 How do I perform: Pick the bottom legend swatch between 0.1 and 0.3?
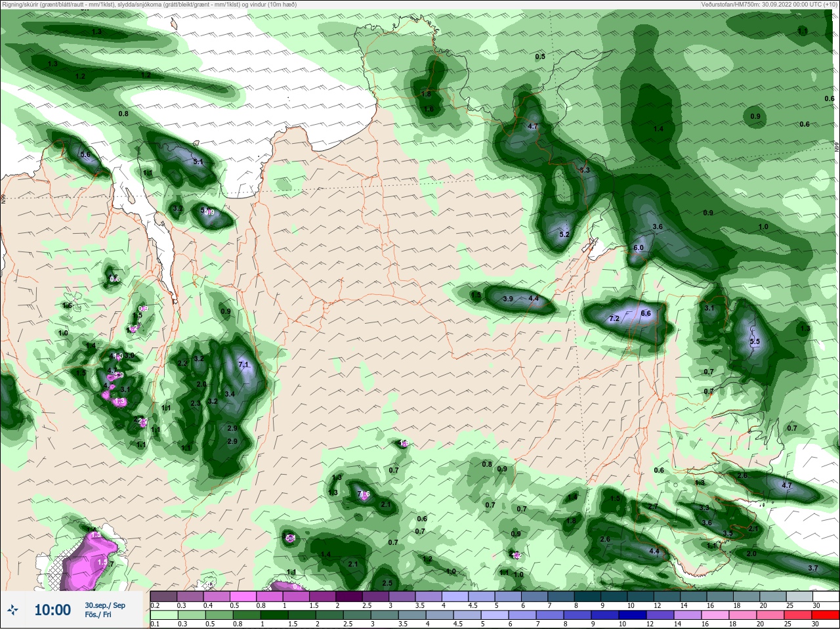click(x=163, y=615)
